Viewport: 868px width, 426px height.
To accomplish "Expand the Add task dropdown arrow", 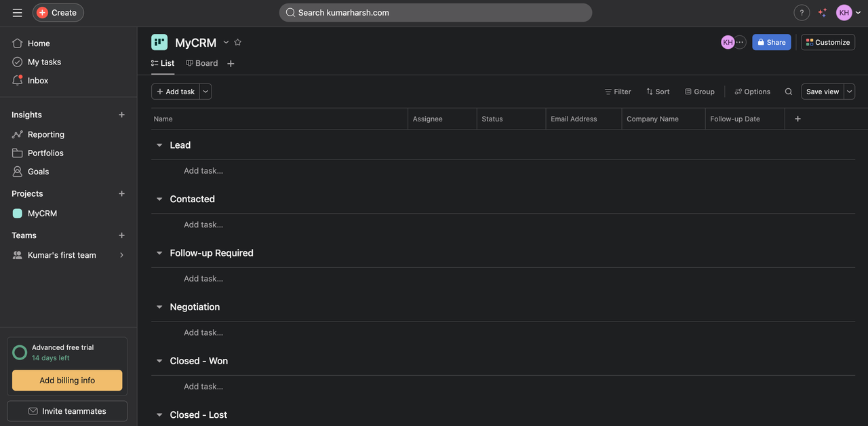I will [205, 91].
